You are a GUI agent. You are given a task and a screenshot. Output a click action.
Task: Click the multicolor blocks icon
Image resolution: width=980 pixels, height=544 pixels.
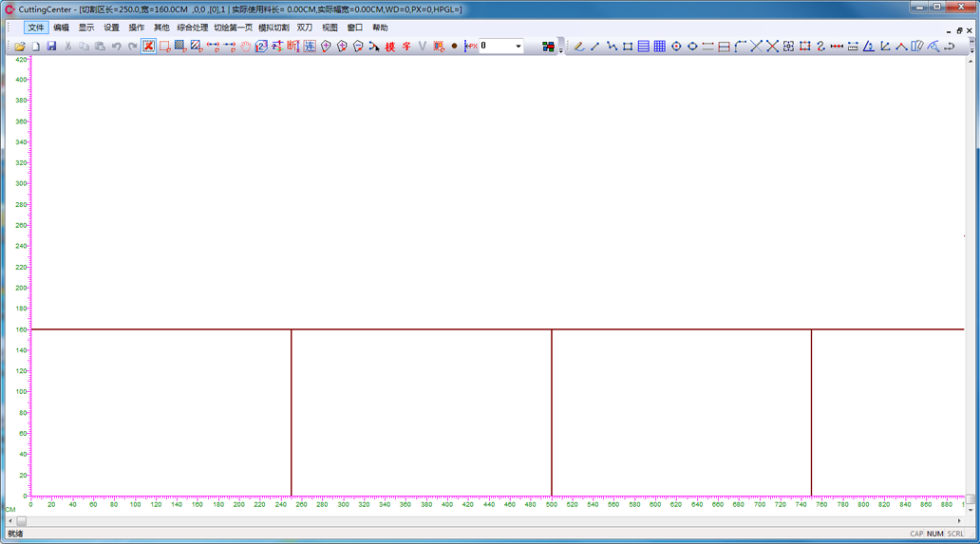pos(548,46)
